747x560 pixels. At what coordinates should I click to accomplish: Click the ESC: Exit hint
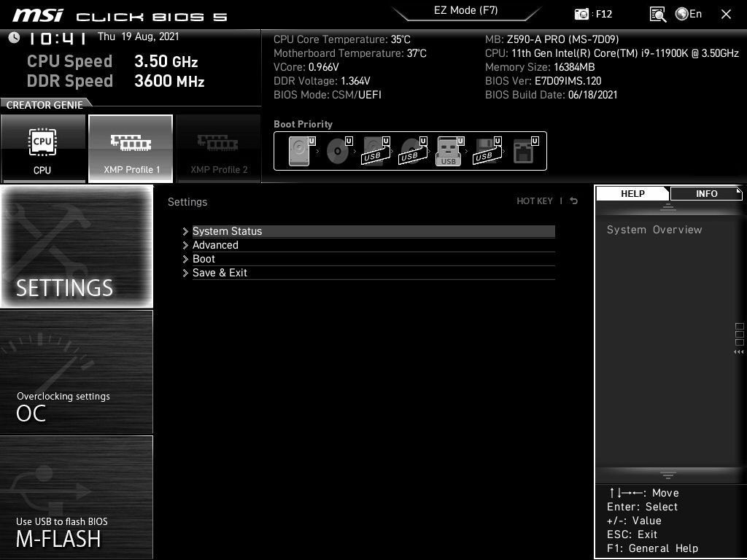click(632, 534)
